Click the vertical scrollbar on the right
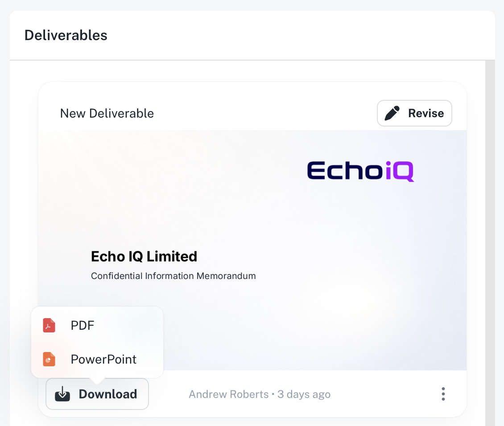The image size is (504, 426). [490, 241]
